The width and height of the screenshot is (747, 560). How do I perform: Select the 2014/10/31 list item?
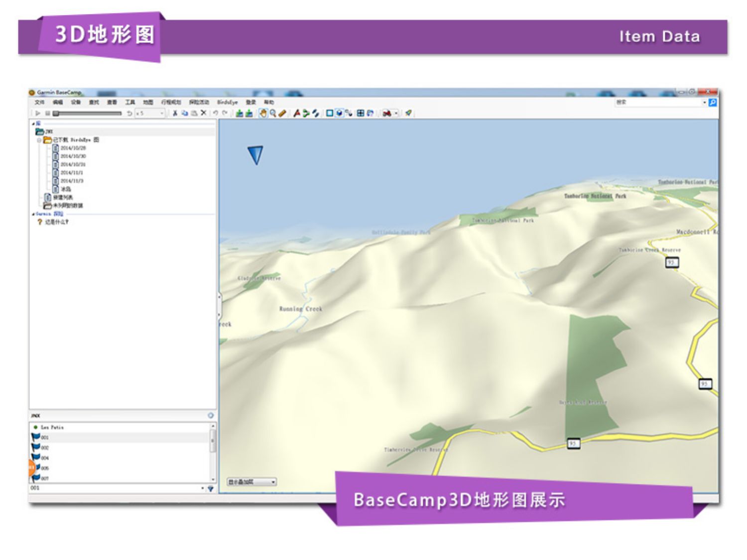69,164
